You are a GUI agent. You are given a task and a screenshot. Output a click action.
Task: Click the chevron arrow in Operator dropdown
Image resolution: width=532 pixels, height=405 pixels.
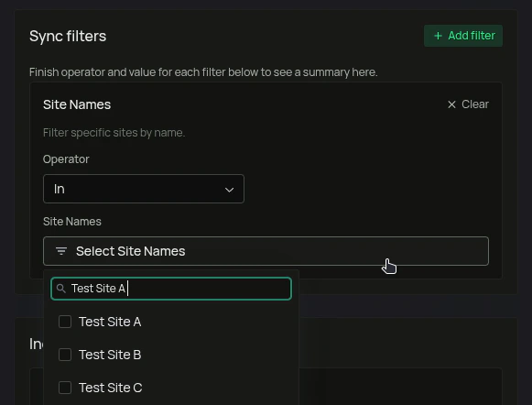pyautogui.click(x=229, y=190)
